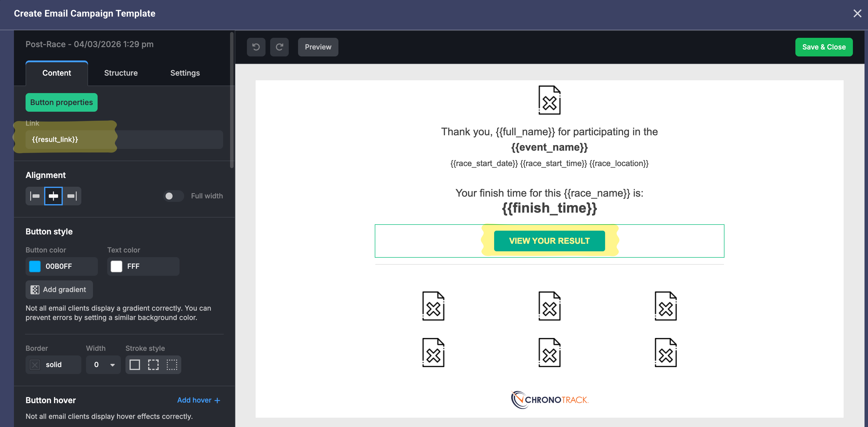Viewport: 868px width, 427px height.
Task: Enable the Full width toggle
Action: [173, 196]
